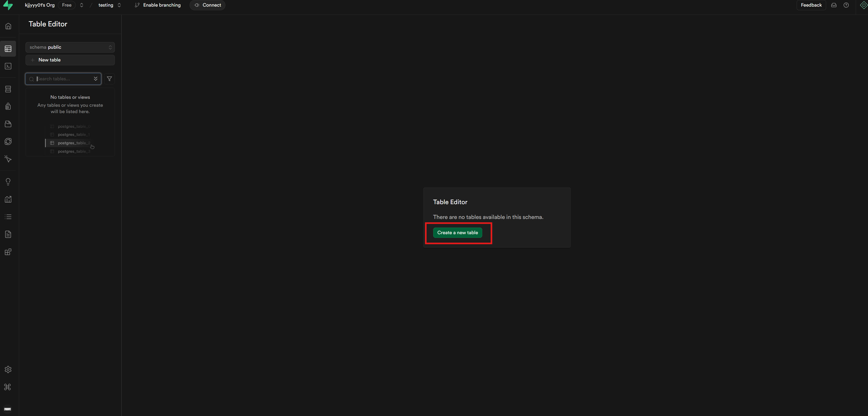Click the New table button
Image resolution: width=868 pixels, height=416 pixels.
pyautogui.click(x=70, y=60)
